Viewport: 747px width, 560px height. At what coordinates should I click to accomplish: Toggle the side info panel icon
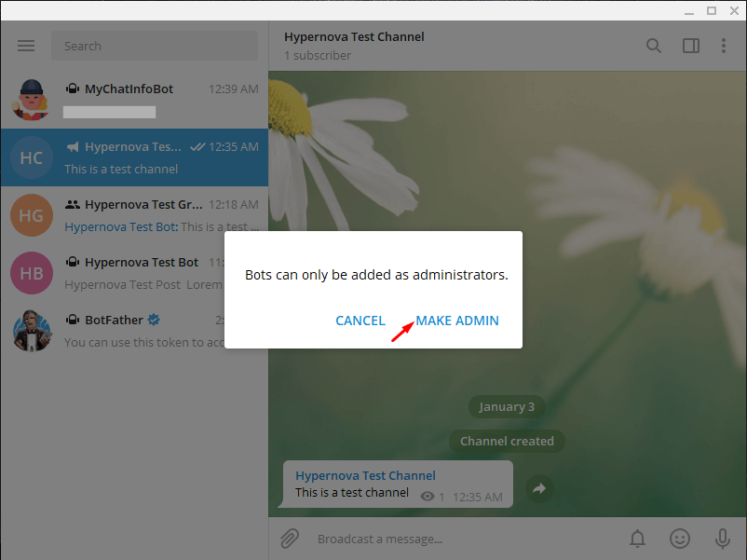(690, 46)
